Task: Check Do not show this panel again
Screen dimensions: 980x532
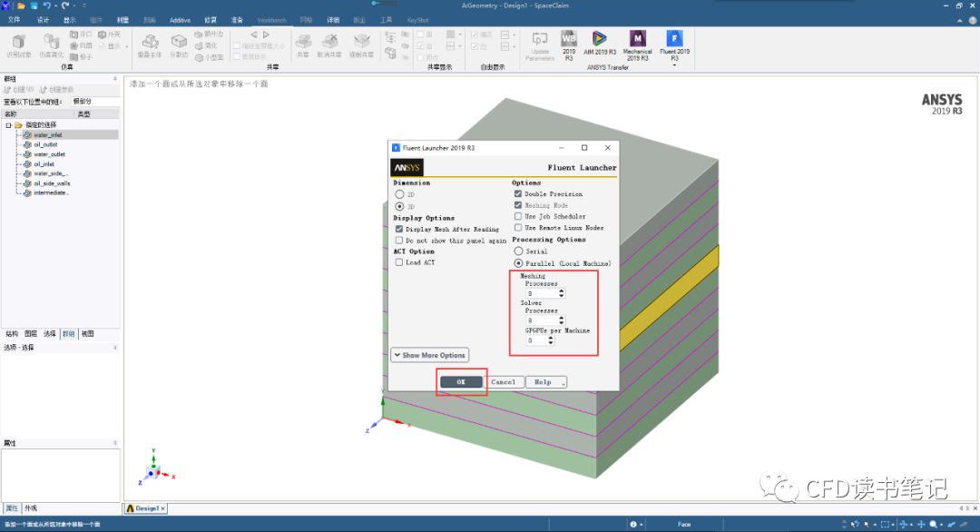Action: [x=398, y=240]
